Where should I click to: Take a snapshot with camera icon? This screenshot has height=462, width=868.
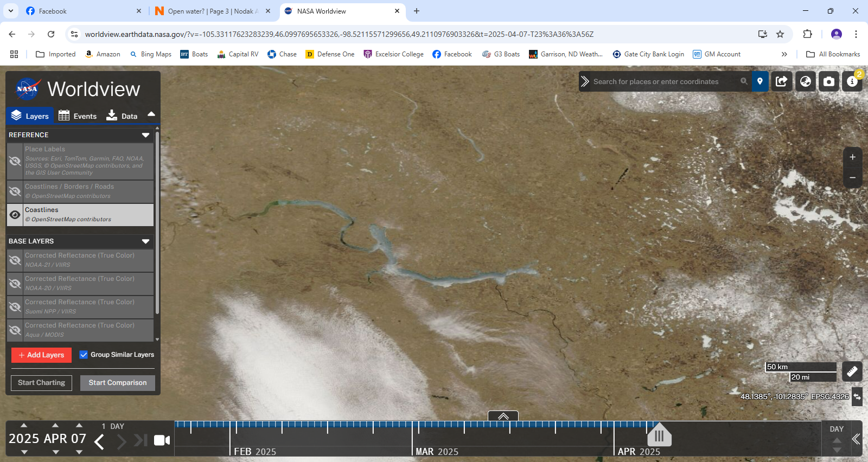pyautogui.click(x=829, y=81)
